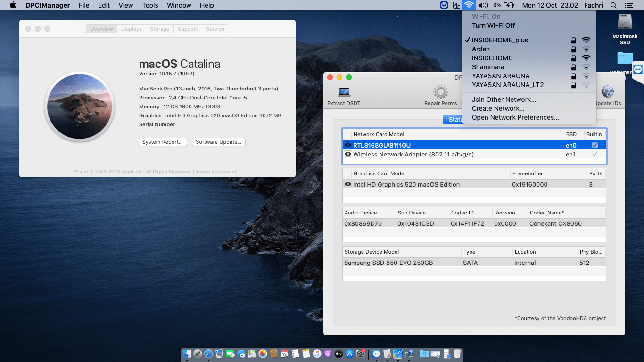
Task: Click the Software Update… button
Action: (219, 142)
